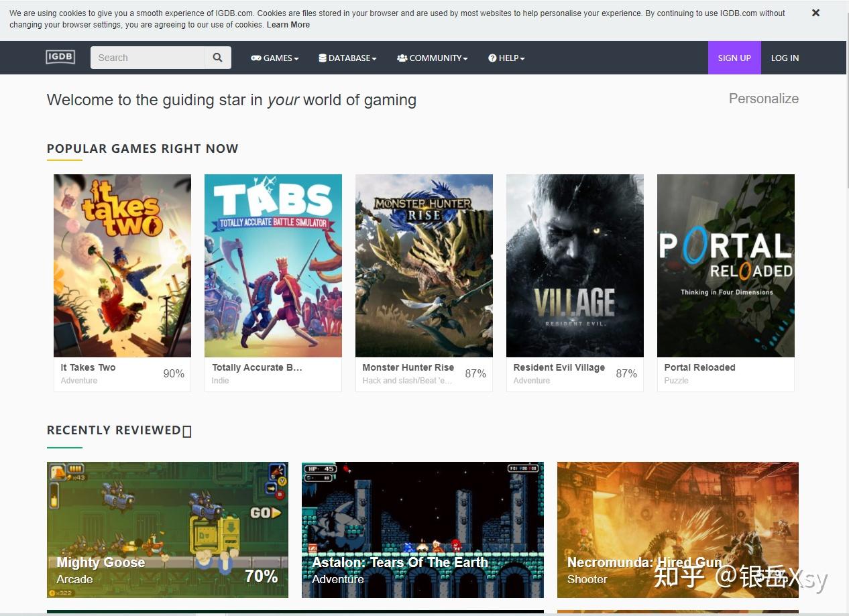Screen dimensions: 849x616
Task: Expand the Games dropdown menu
Action: (x=275, y=58)
